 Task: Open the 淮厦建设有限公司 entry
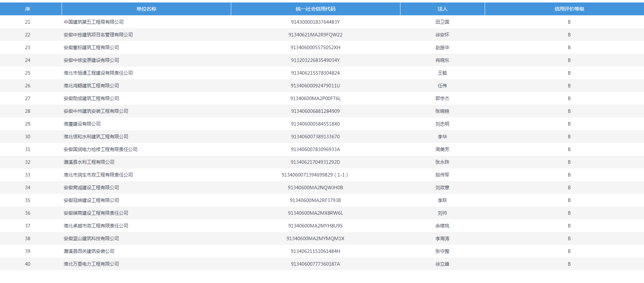click(x=82, y=124)
